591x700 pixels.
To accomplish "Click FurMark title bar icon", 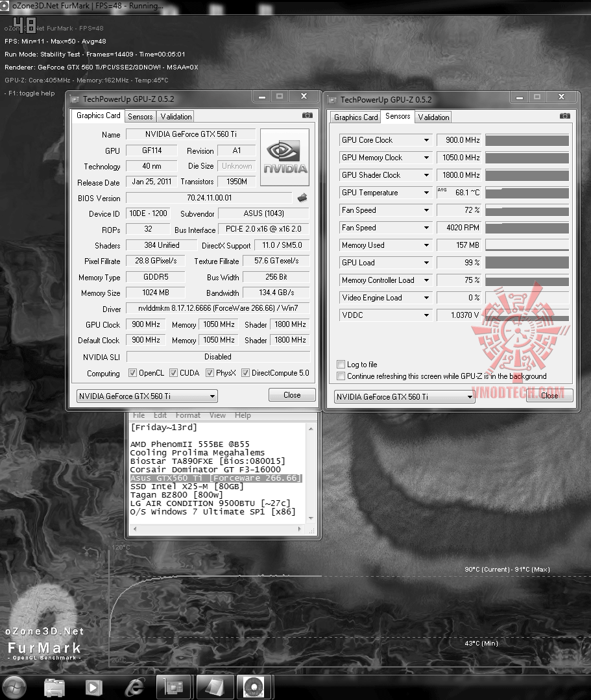I will [5, 6].
